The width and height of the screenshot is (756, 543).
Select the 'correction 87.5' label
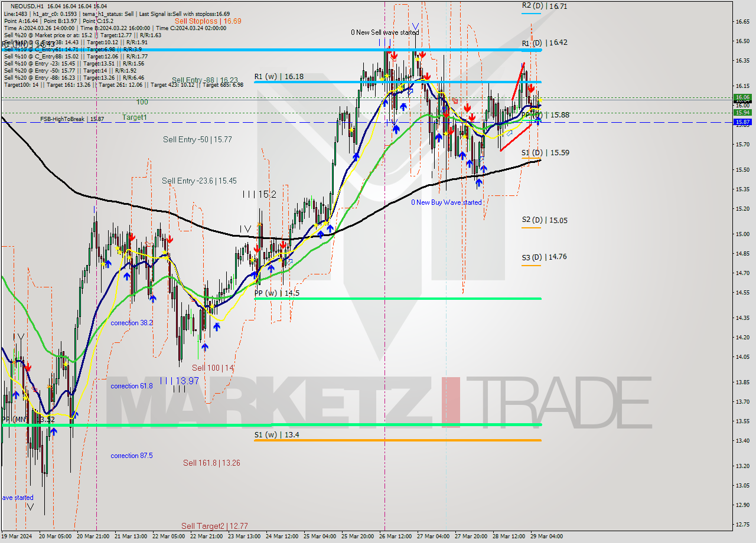click(x=132, y=456)
